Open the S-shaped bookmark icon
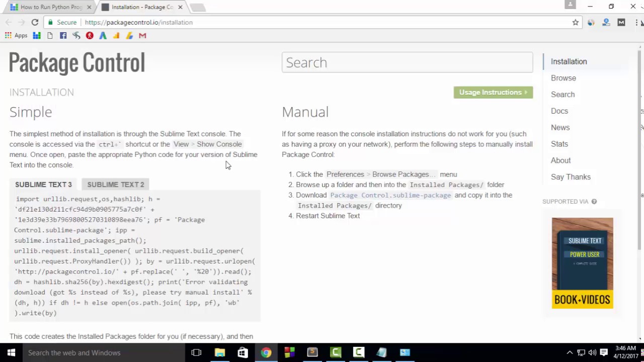Image resolution: width=644 pixels, height=362 pixels. click(76, 36)
